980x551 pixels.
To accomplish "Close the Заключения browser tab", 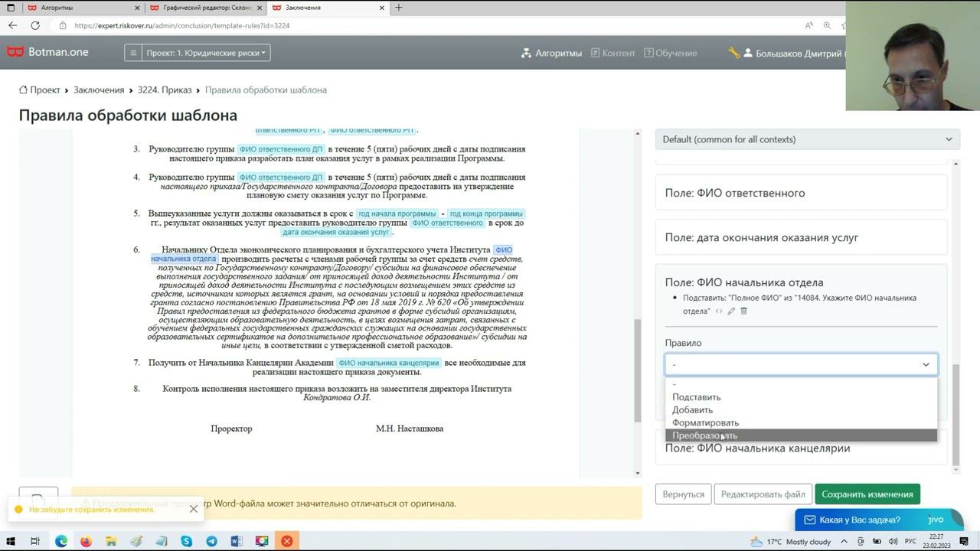I will 382,8.
